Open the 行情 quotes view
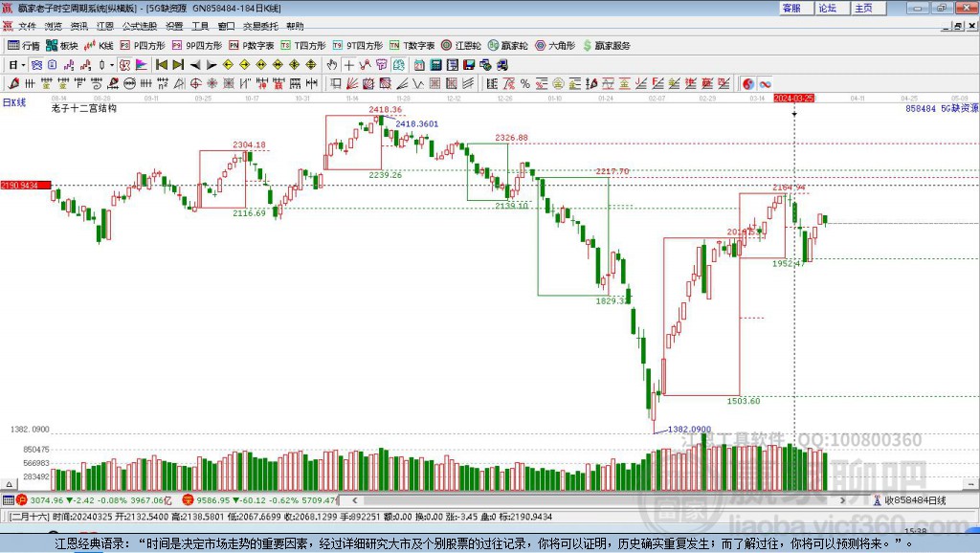This screenshot has width=980, height=553. [x=23, y=46]
